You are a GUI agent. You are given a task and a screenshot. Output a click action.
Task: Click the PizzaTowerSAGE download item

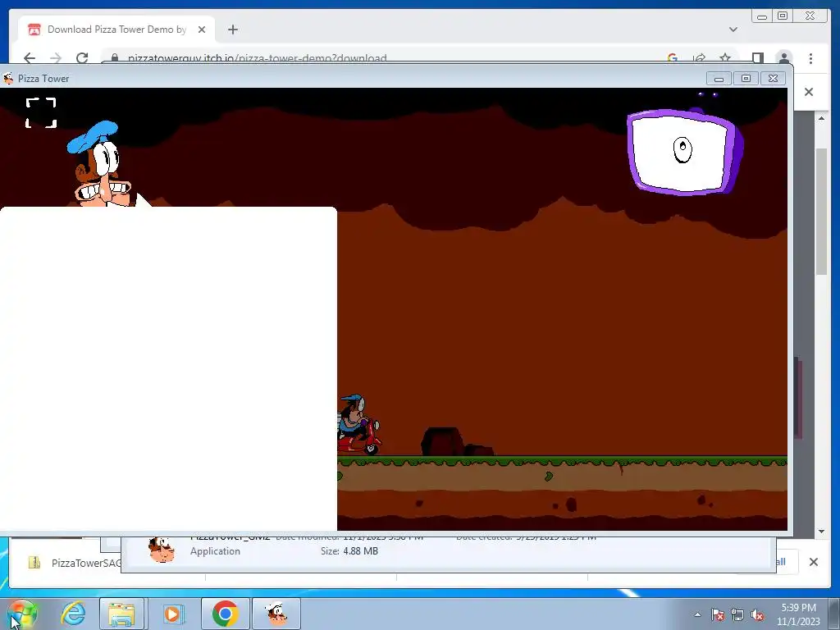pos(74,563)
